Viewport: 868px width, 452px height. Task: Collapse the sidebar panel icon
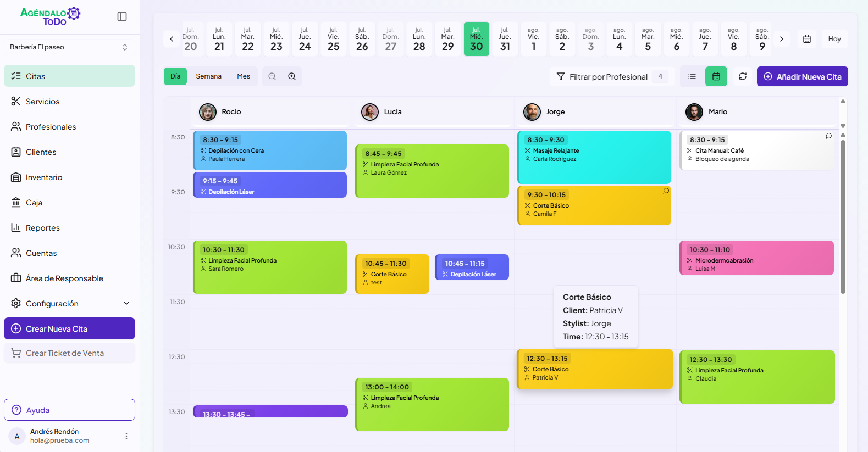pos(122,16)
